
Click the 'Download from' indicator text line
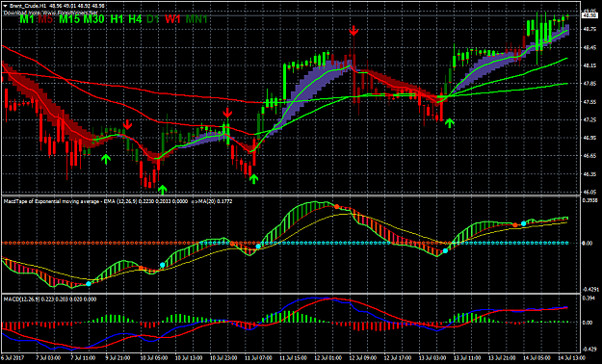[51, 13]
